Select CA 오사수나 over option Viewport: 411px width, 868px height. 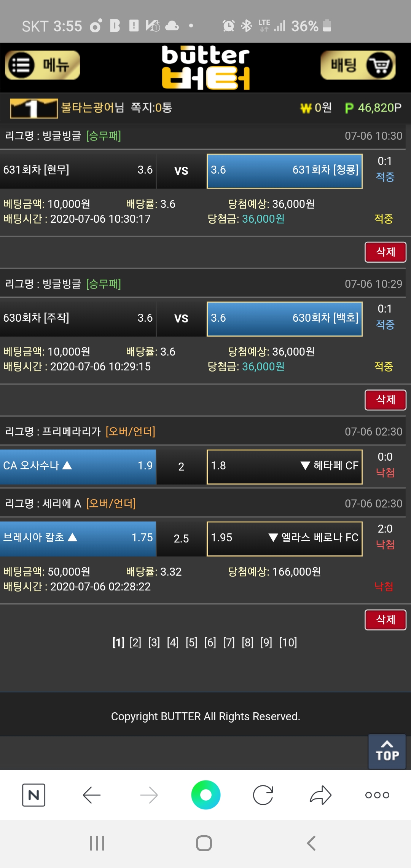78,466
